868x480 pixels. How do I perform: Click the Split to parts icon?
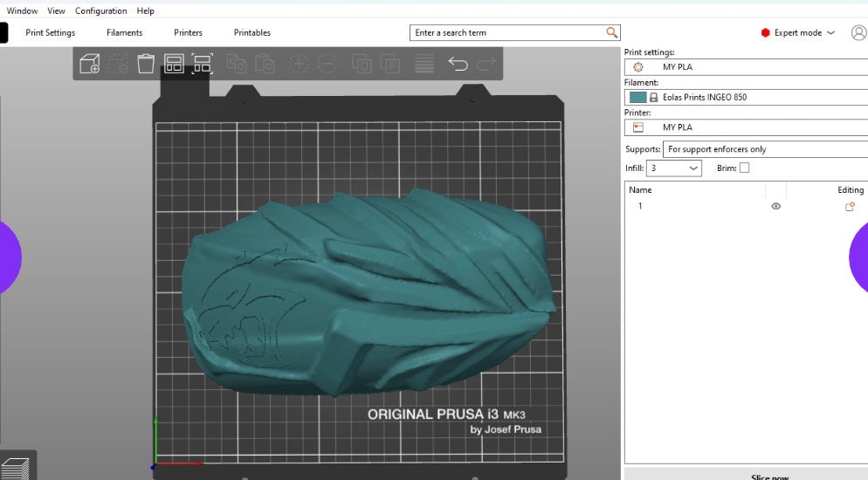[390, 64]
